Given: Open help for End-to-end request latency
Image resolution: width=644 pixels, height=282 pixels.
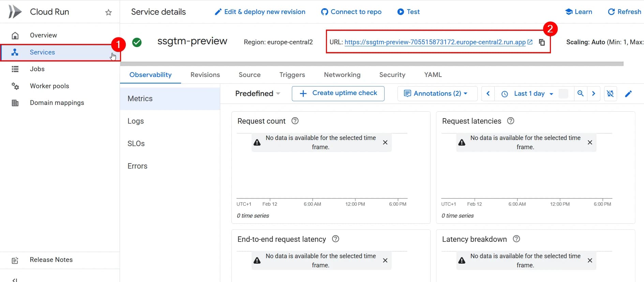Looking at the screenshot, I should click(335, 239).
